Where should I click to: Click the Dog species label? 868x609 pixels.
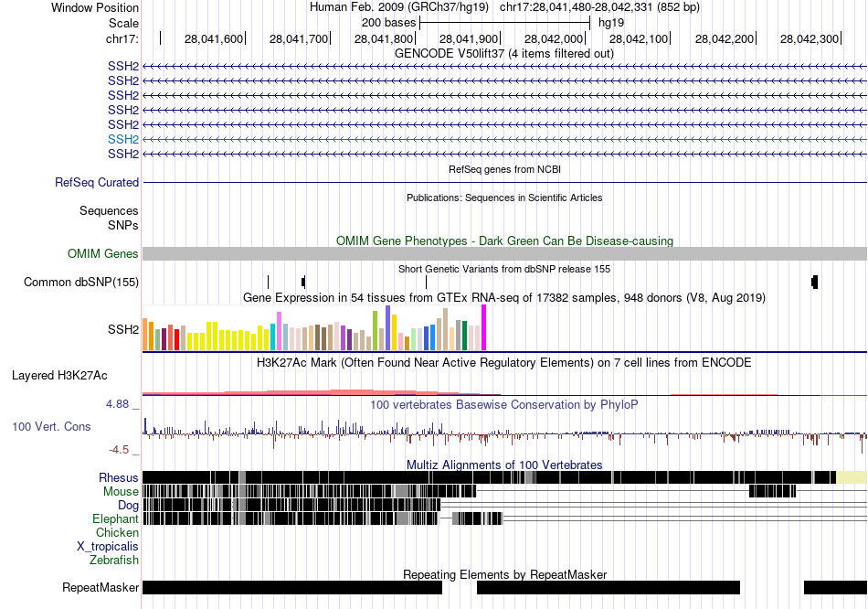click(x=128, y=506)
